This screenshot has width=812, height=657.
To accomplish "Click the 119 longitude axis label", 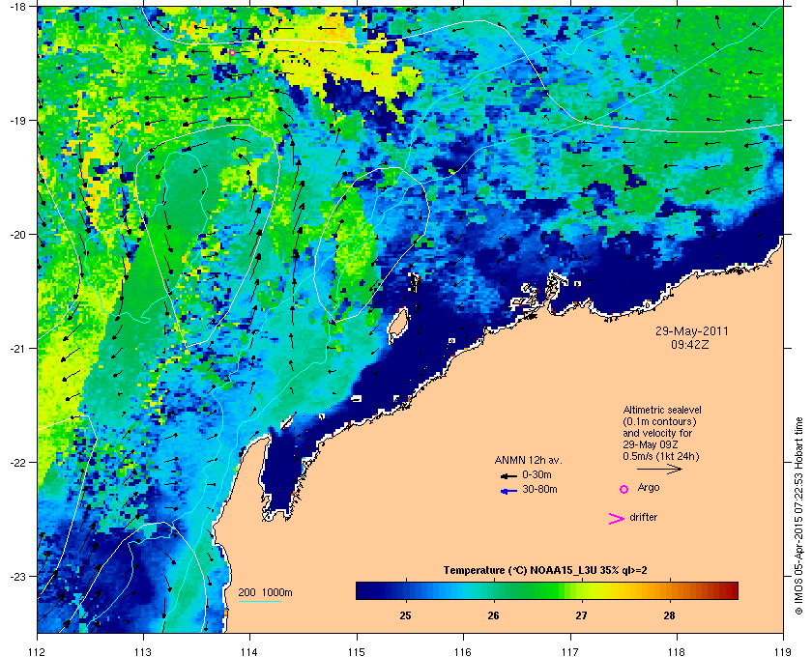I will click(x=783, y=651).
